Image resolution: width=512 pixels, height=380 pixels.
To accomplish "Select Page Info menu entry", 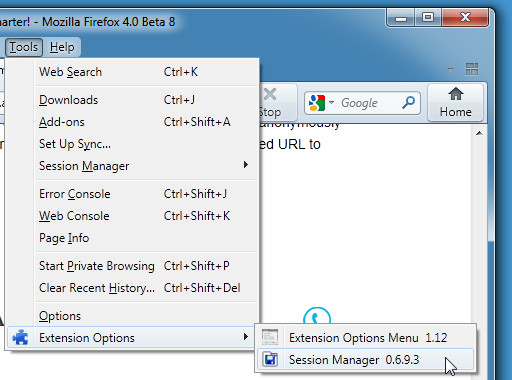I will [147, 238].
